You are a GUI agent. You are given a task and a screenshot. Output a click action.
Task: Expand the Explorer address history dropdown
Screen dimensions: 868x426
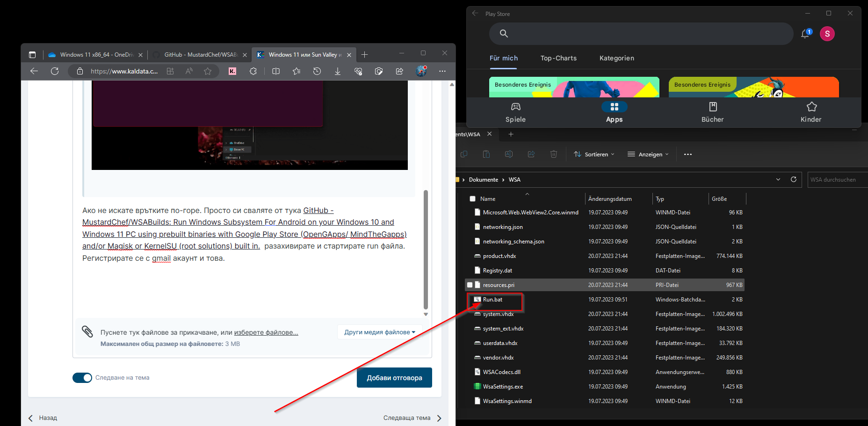coord(778,179)
